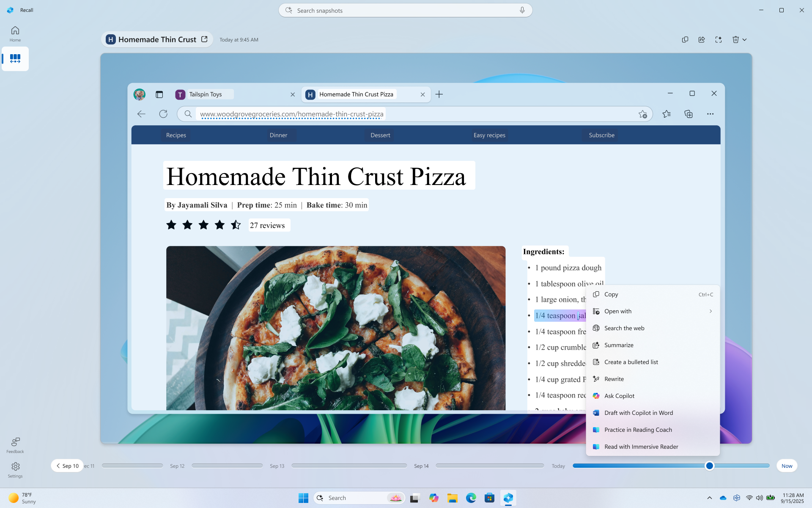Show hidden icons in the system tray

pyautogui.click(x=710, y=498)
